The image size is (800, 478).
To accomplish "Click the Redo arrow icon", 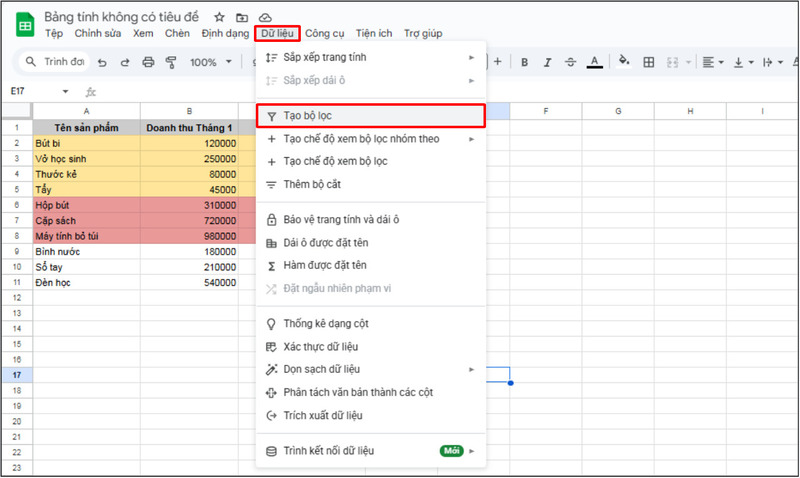I will coord(125,62).
